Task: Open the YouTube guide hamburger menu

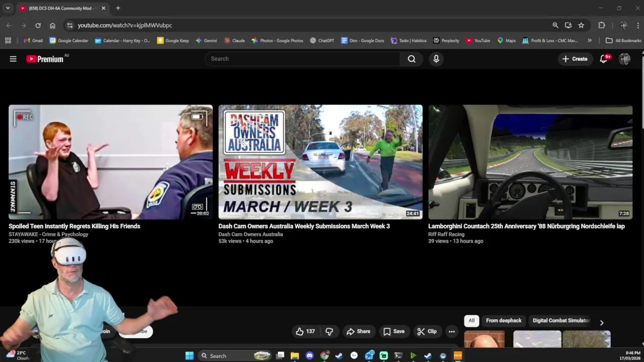Action: coord(13,59)
